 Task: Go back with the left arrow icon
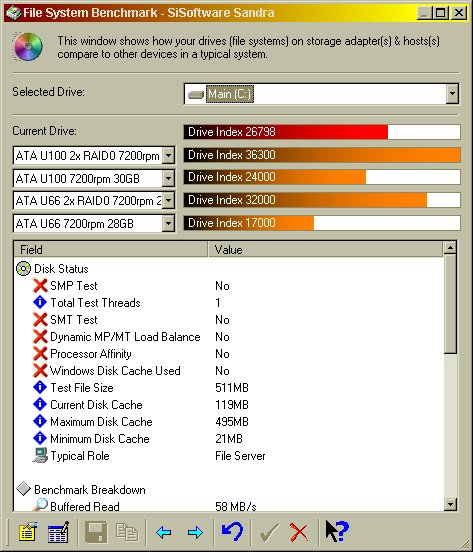164,532
